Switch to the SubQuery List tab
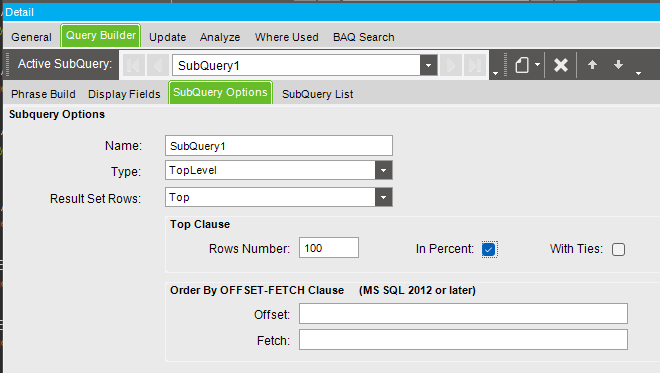 (x=318, y=94)
